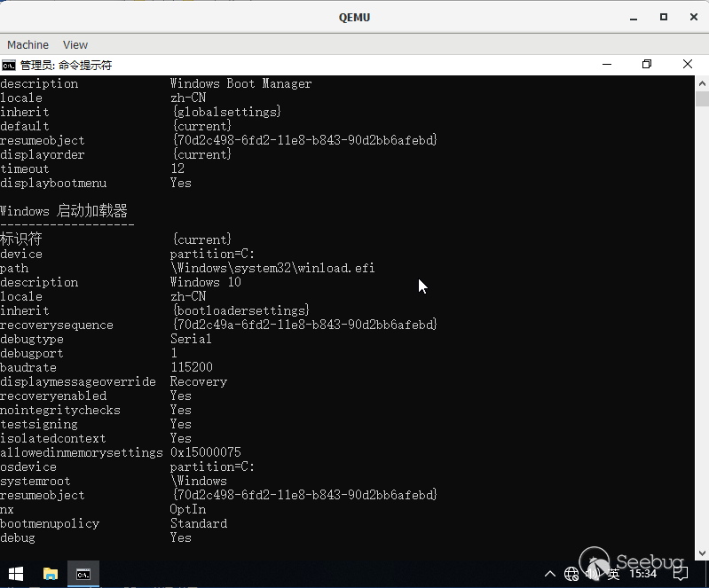
Task: Click the console scrollbar down arrow
Action: pyautogui.click(x=702, y=553)
